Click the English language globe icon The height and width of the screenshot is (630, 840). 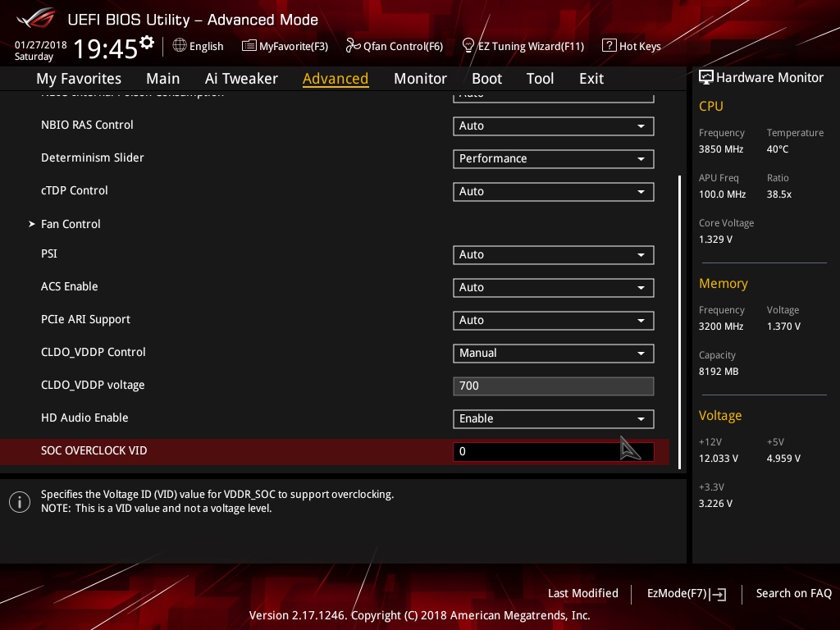[x=180, y=46]
